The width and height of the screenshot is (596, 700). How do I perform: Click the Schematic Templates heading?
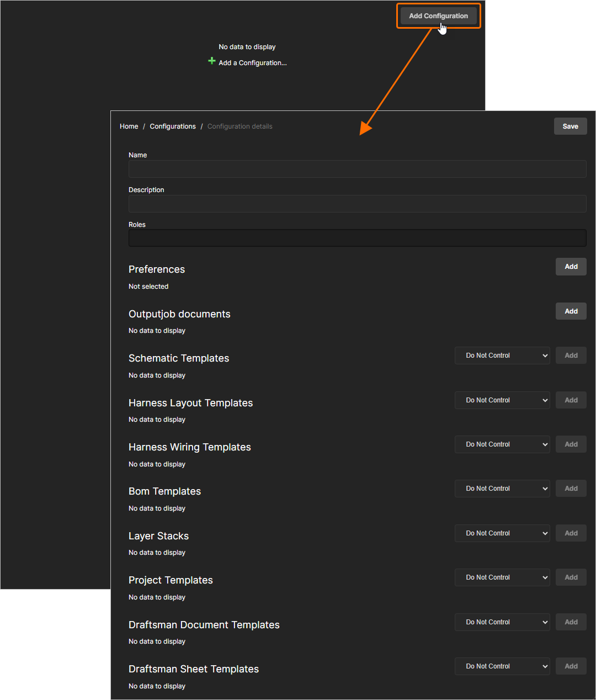point(179,358)
